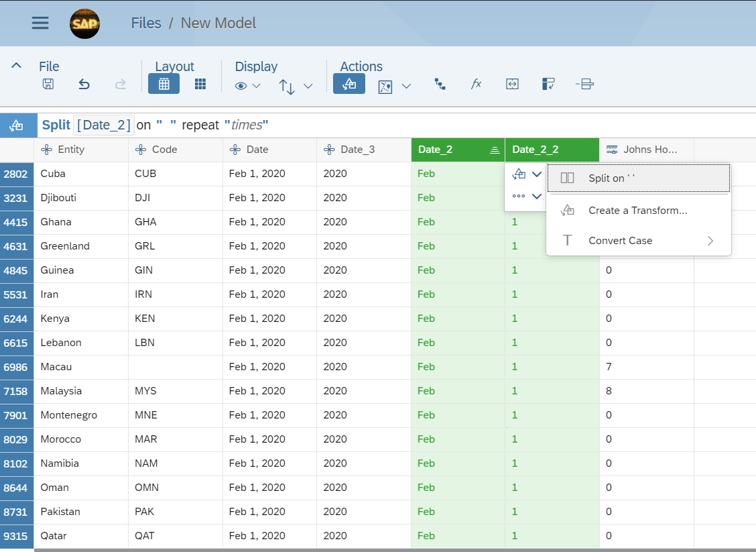Click the Date_2 column header options icon
This screenshot has width=756, height=552.
494,150
